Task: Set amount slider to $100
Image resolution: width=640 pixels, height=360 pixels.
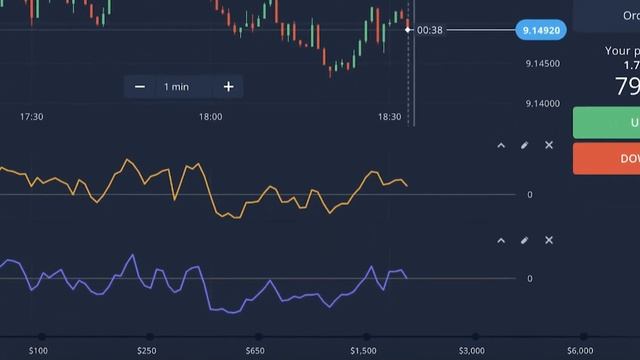Action: (x=42, y=337)
